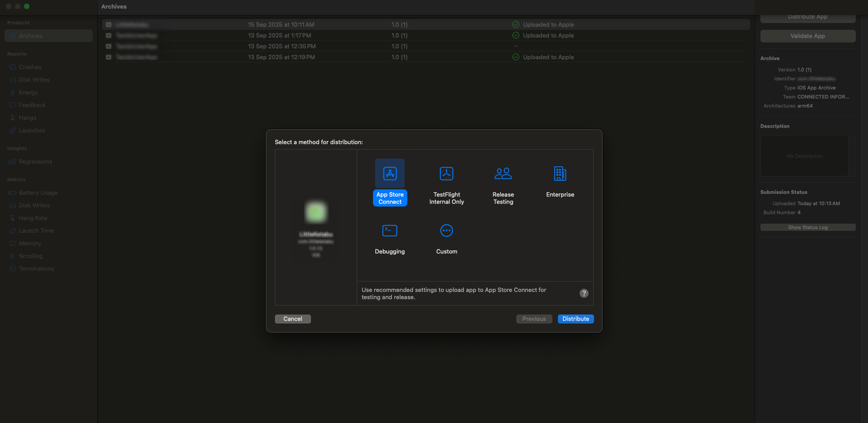
Task: Click the Validate App button
Action: tap(807, 36)
